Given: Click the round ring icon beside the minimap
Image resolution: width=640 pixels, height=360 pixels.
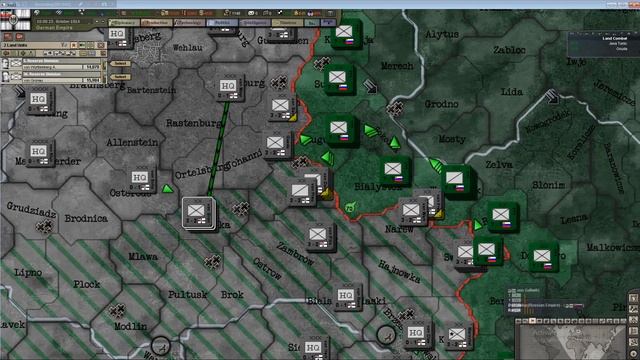Looking at the screenshot, I should 633,354.
